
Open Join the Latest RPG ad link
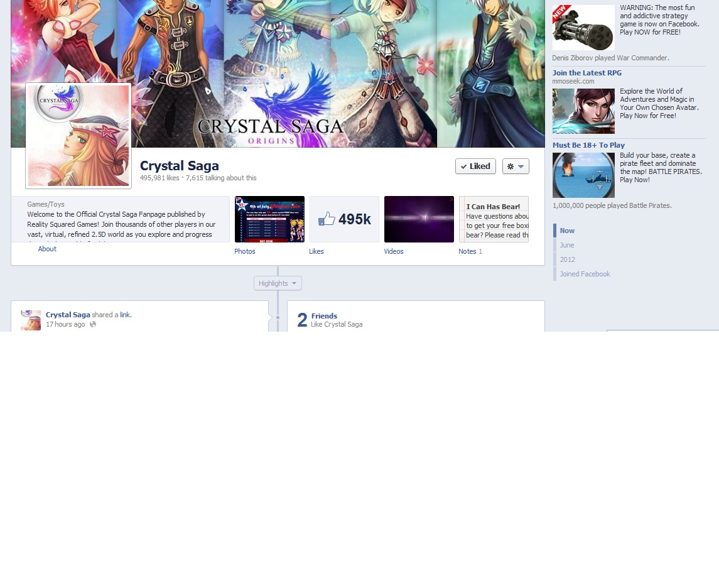click(x=587, y=73)
